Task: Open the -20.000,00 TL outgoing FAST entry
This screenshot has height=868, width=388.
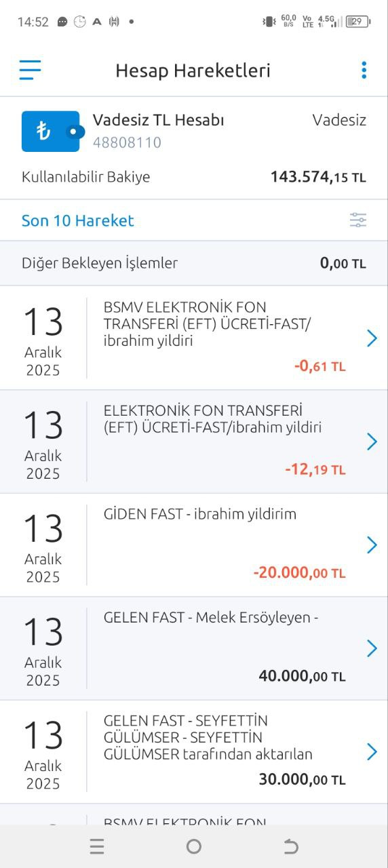Action: tap(194, 545)
